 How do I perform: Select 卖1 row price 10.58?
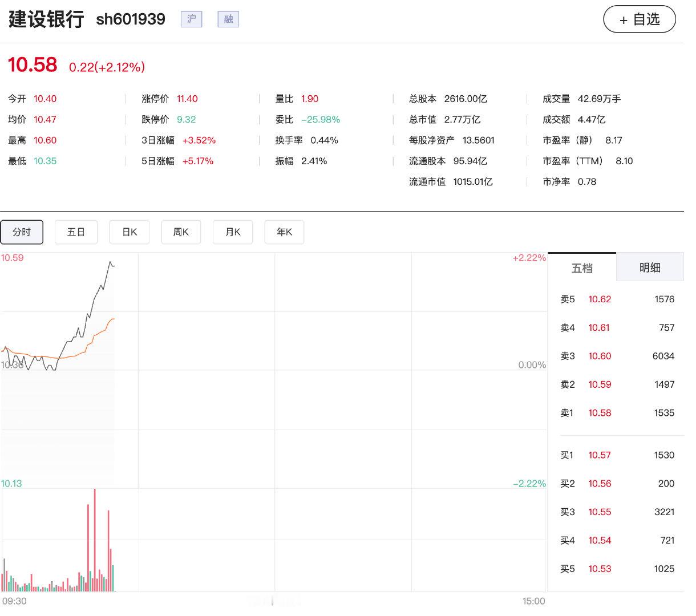(600, 413)
